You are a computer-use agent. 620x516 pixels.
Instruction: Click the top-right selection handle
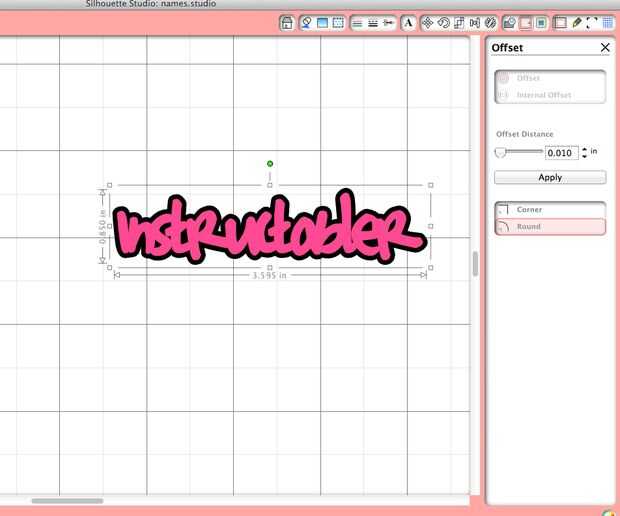pyautogui.click(x=431, y=185)
